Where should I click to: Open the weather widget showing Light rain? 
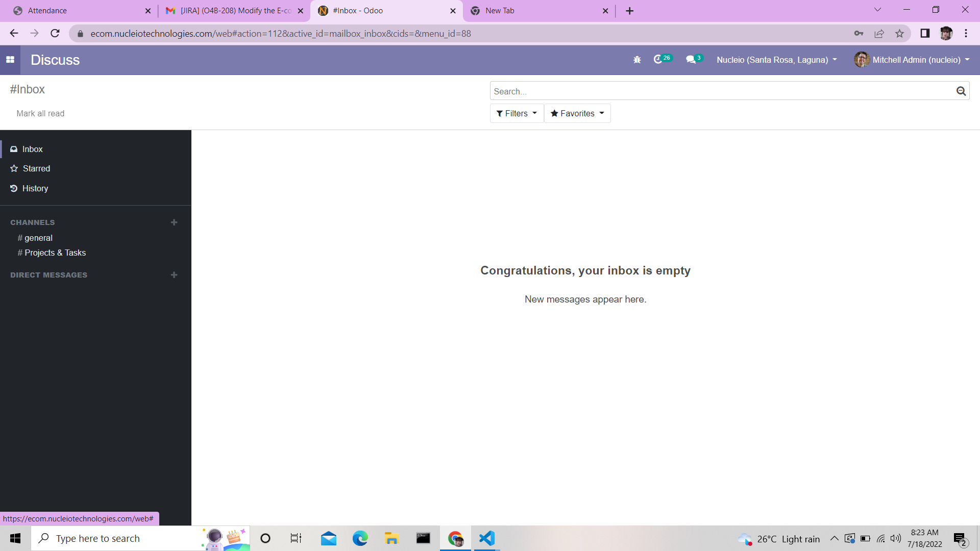click(x=779, y=539)
